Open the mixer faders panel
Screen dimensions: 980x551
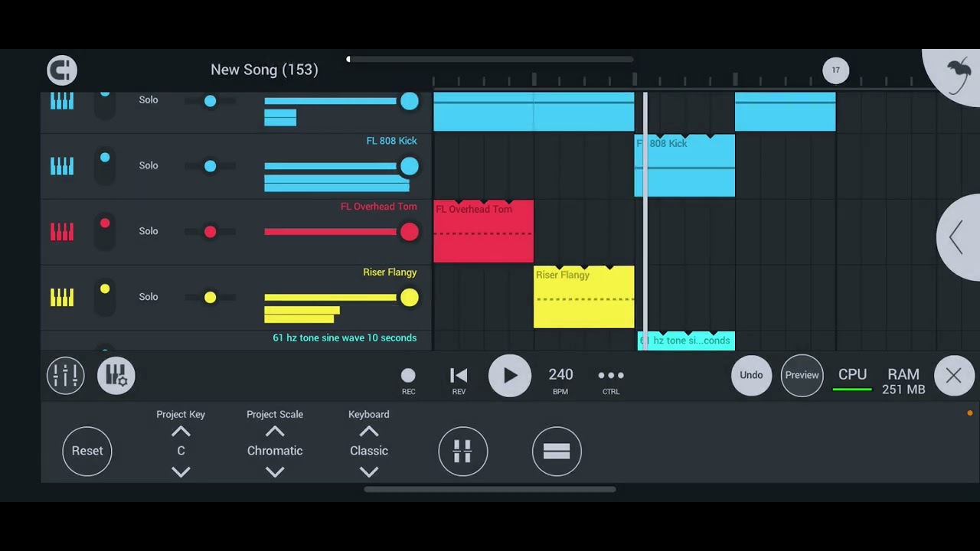pos(66,376)
